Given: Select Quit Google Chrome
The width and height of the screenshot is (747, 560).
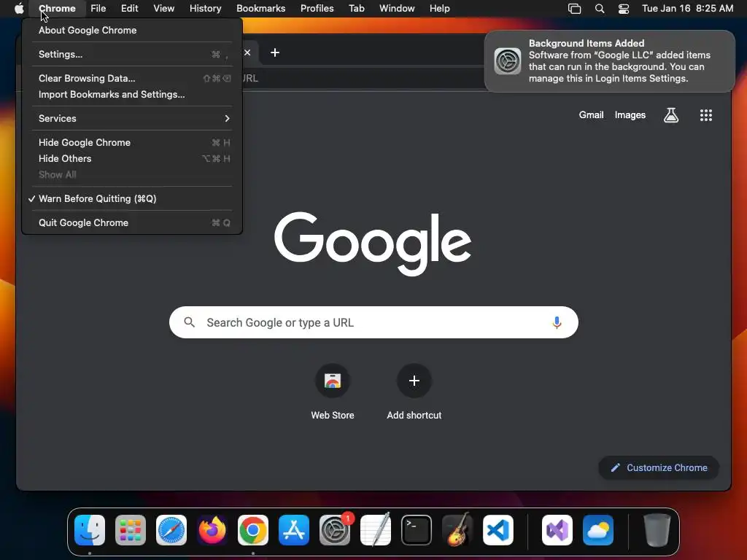Looking at the screenshot, I should 132,223.
